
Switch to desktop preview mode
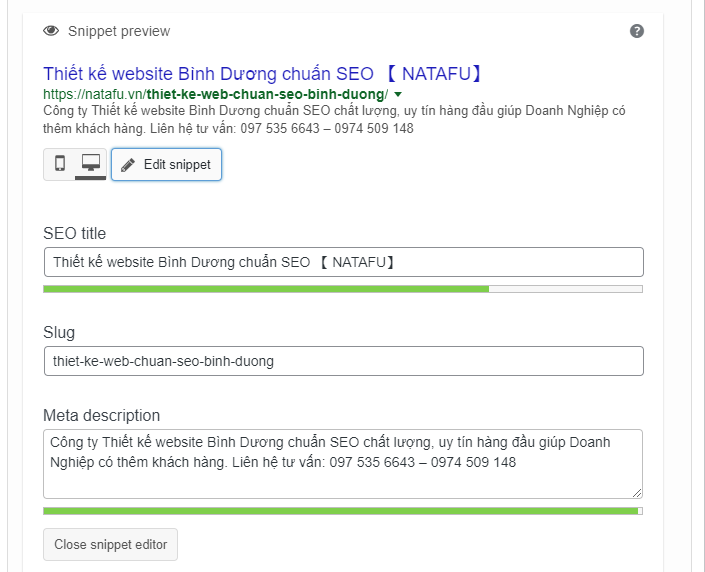tap(91, 164)
